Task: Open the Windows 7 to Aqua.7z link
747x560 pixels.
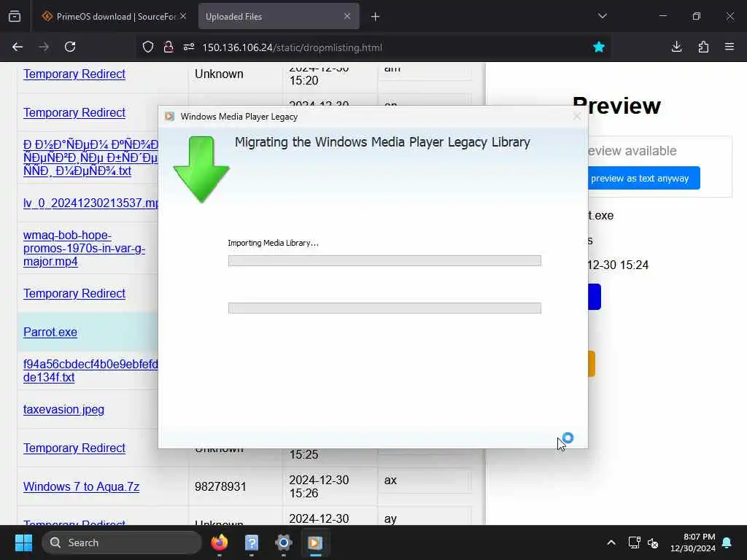Action: 82,486
